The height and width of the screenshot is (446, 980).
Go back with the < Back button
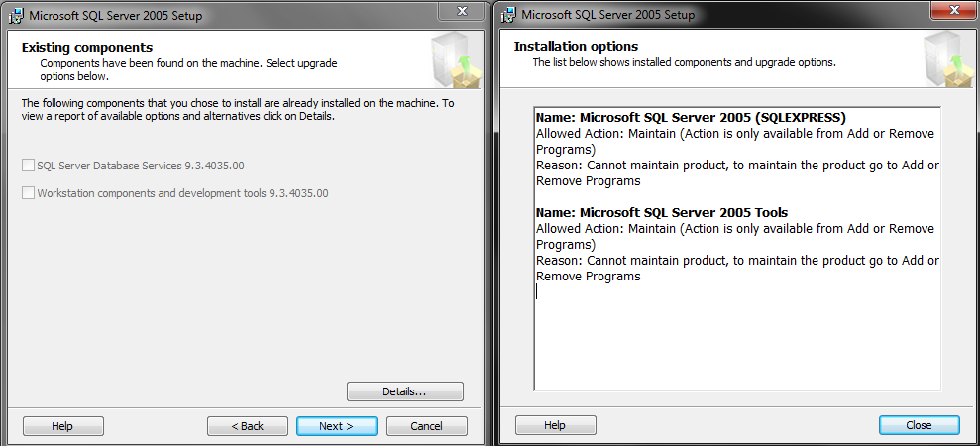tap(248, 426)
